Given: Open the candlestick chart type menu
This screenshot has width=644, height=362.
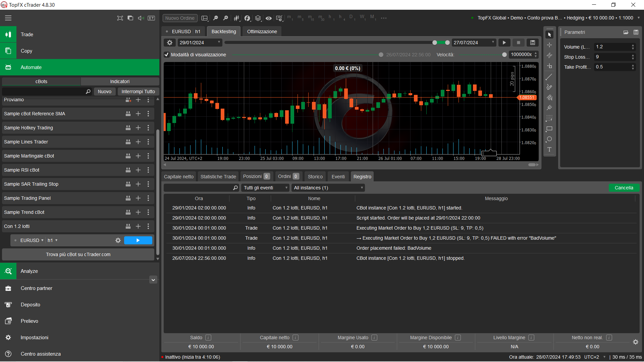Looking at the screenshot, I should coord(236,18).
